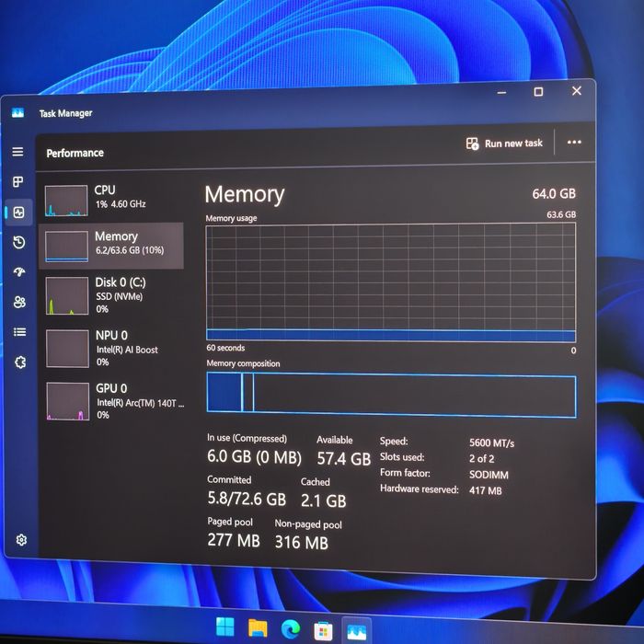Screen dimensions: 644x644
Task: Click the Speed value 5600 MT/s
Action: coord(491,443)
